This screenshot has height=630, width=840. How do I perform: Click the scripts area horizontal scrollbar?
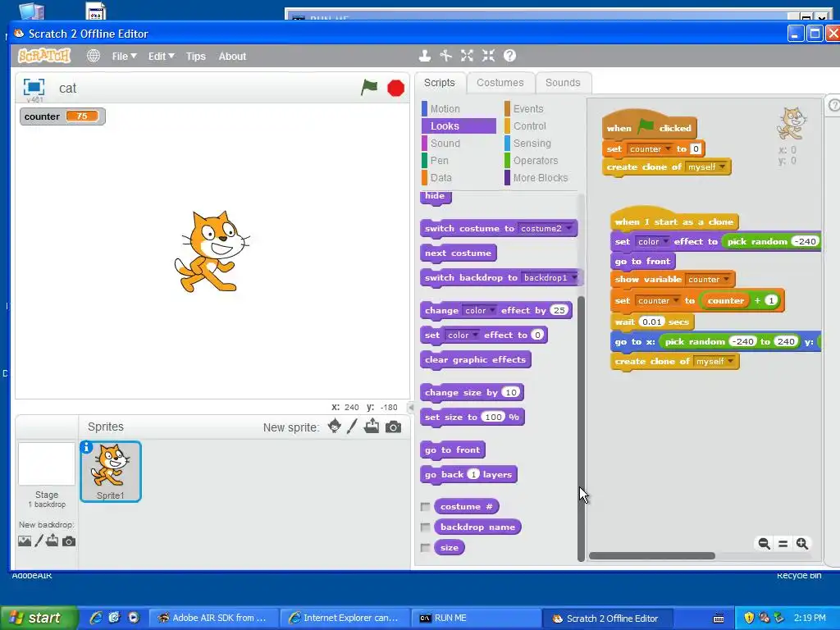pos(652,556)
